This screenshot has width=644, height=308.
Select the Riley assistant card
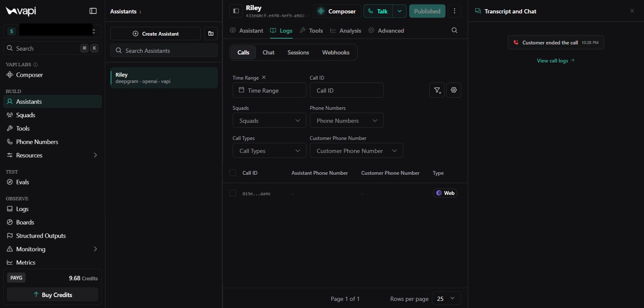[164, 78]
